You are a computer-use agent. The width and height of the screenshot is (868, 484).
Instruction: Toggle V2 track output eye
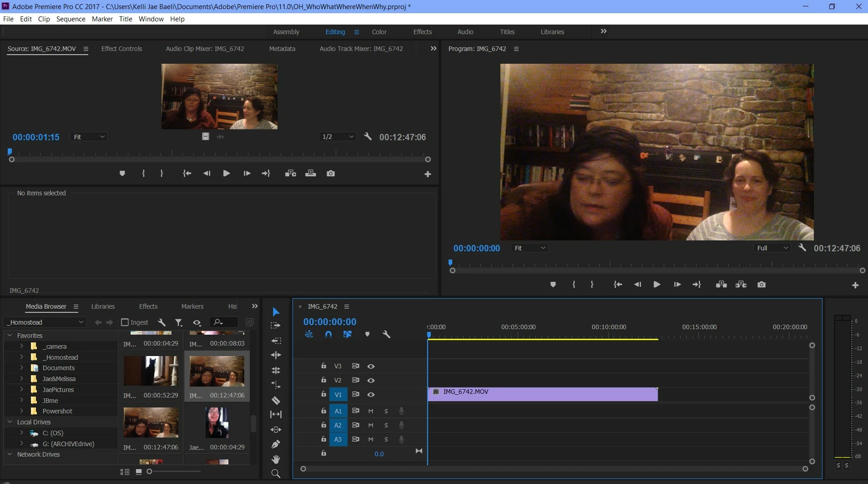[x=371, y=380]
